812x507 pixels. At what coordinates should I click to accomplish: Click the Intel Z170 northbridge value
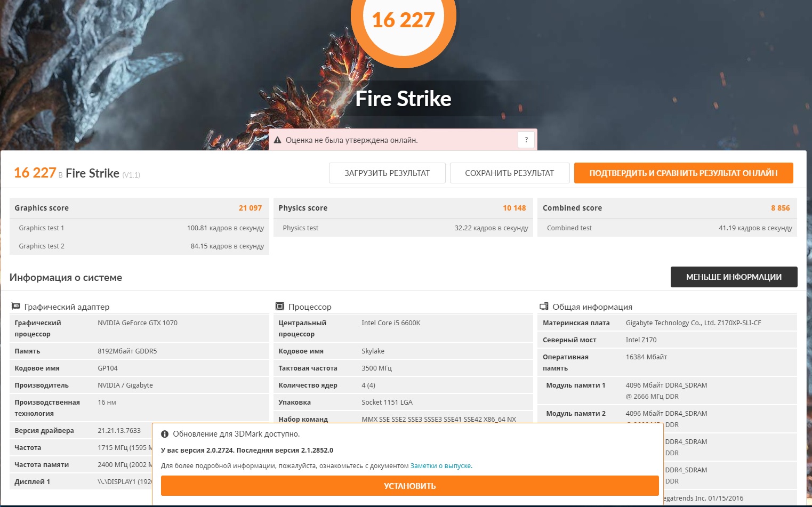pyautogui.click(x=641, y=340)
